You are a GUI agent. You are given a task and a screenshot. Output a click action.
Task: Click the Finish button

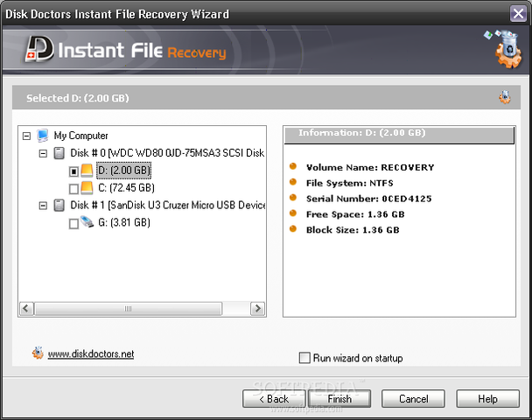coord(339,399)
